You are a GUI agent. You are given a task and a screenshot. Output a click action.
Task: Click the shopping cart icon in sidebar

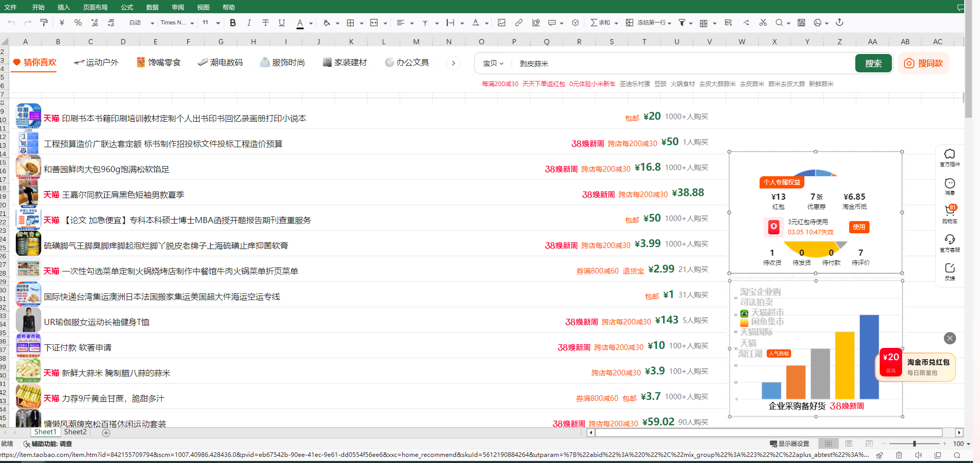pyautogui.click(x=949, y=211)
